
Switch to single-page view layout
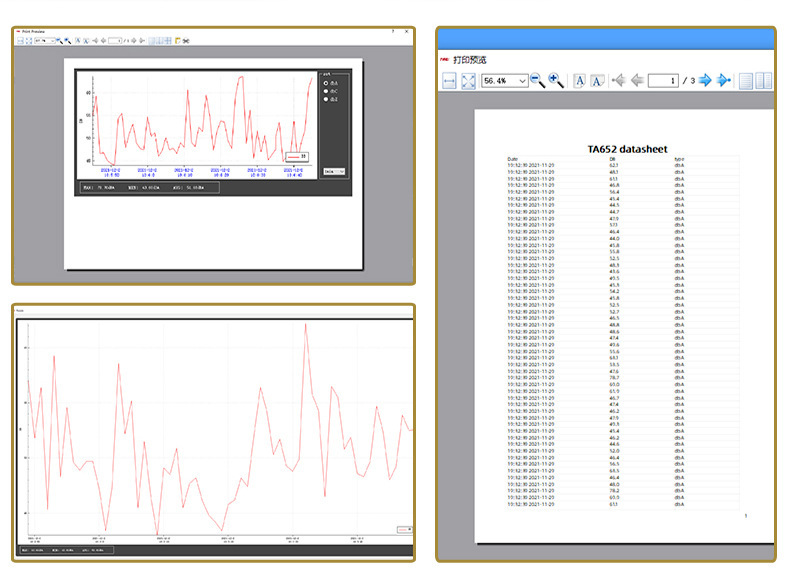click(745, 81)
